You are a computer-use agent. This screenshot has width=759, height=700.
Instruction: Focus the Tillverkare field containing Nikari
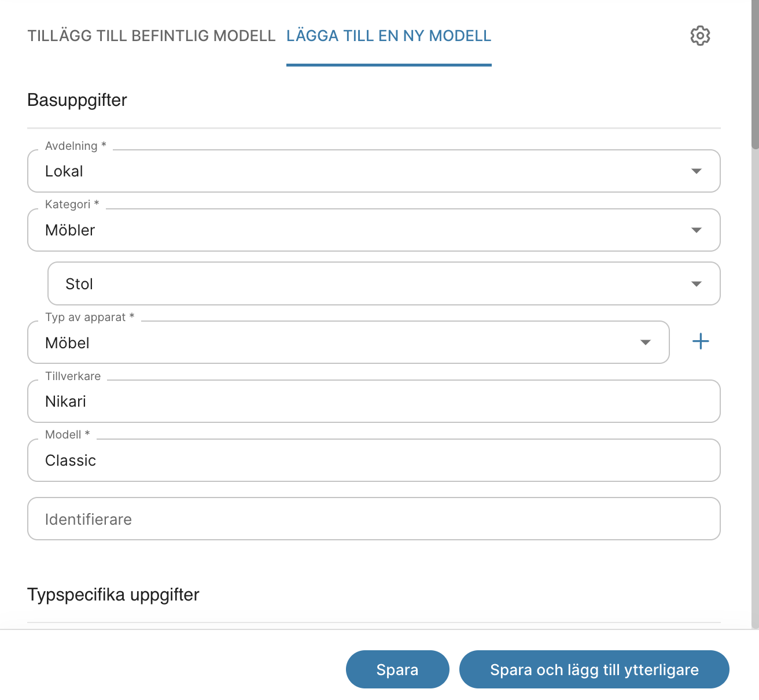click(374, 401)
